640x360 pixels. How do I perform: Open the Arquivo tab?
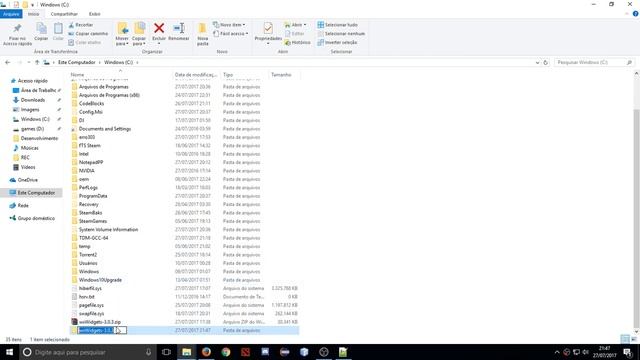[x=11, y=14]
